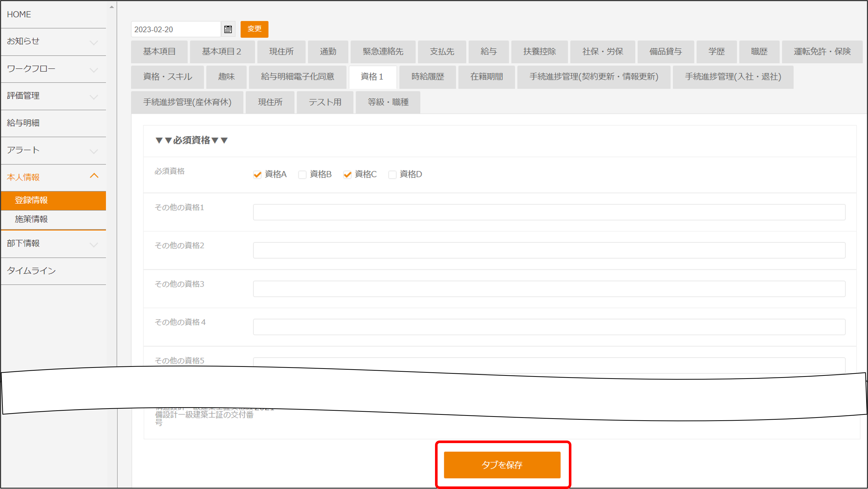868x489 pixels.
Task: Check the 資格B checkbox
Action: (x=302, y=175)
